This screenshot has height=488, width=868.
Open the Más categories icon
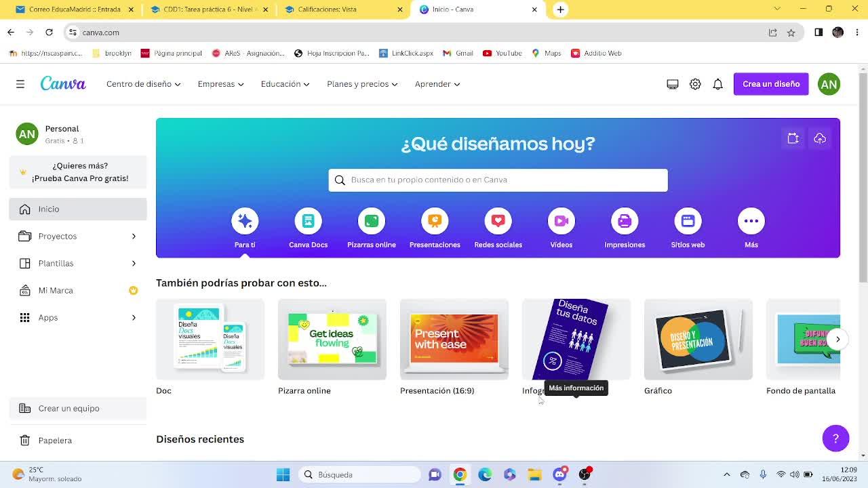pos(751,221)
